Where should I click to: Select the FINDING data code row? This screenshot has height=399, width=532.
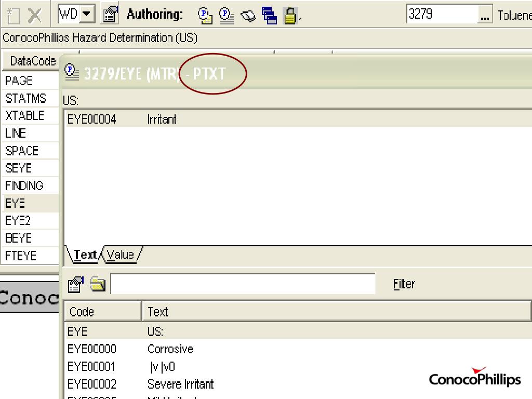(31, 185)
